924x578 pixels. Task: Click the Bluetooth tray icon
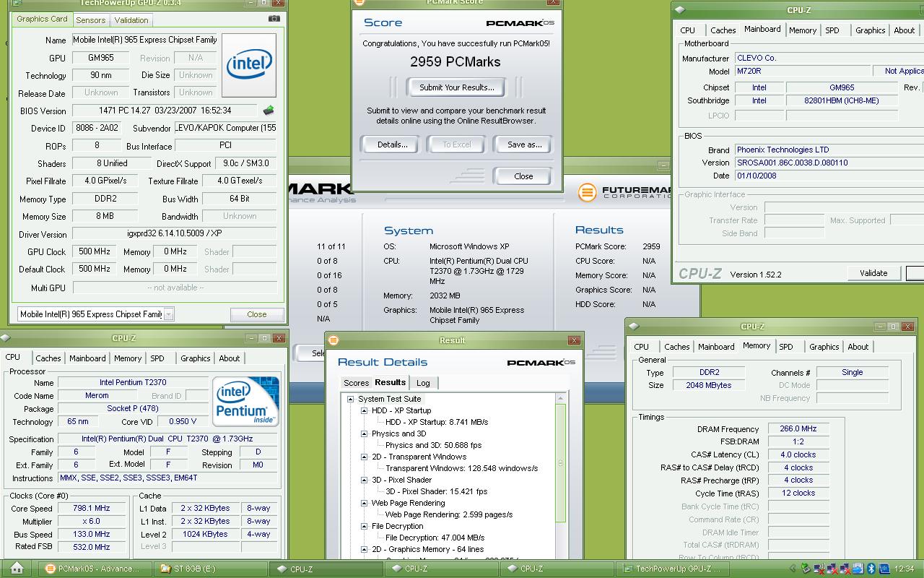coord(871,569)
